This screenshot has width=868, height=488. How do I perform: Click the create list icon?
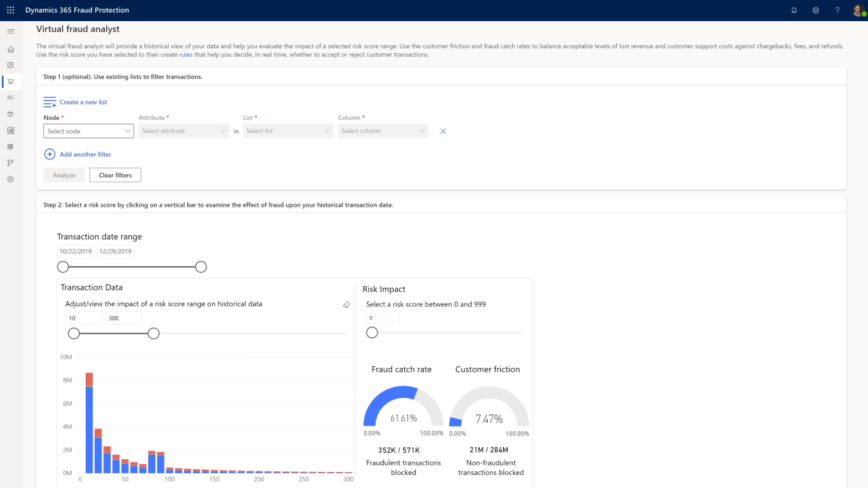pos(50,102)
